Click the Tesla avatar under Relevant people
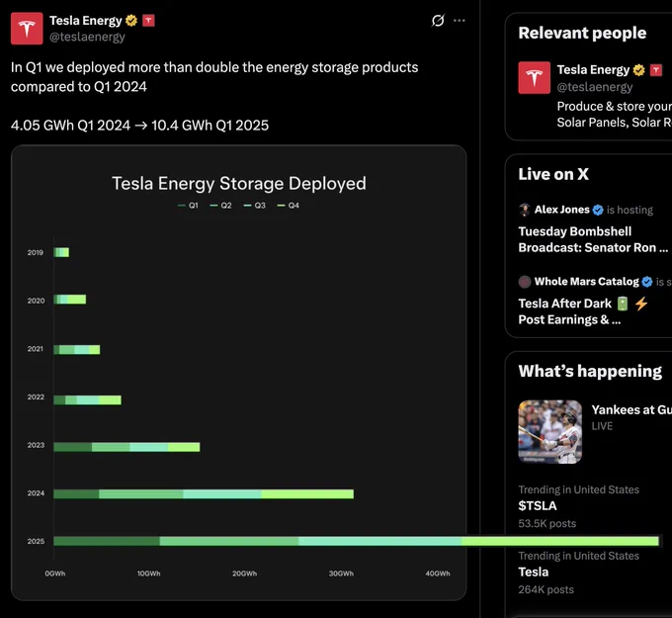Screen dimensions: 672x618 point(534,78)
